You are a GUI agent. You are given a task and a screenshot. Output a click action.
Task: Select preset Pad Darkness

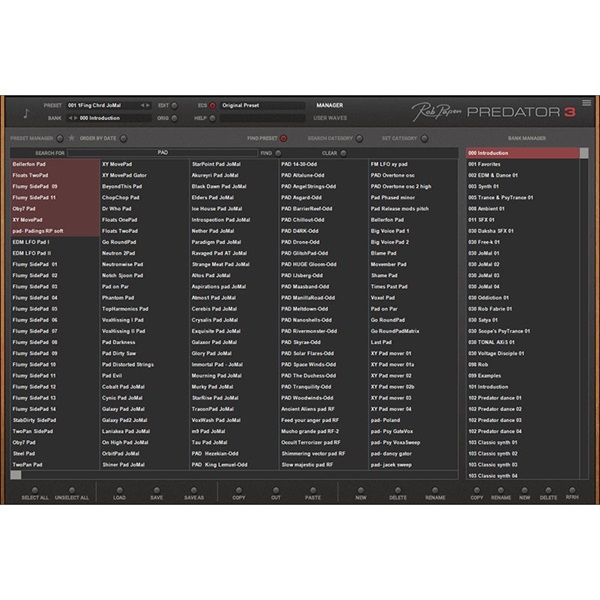tap(144, 342)
